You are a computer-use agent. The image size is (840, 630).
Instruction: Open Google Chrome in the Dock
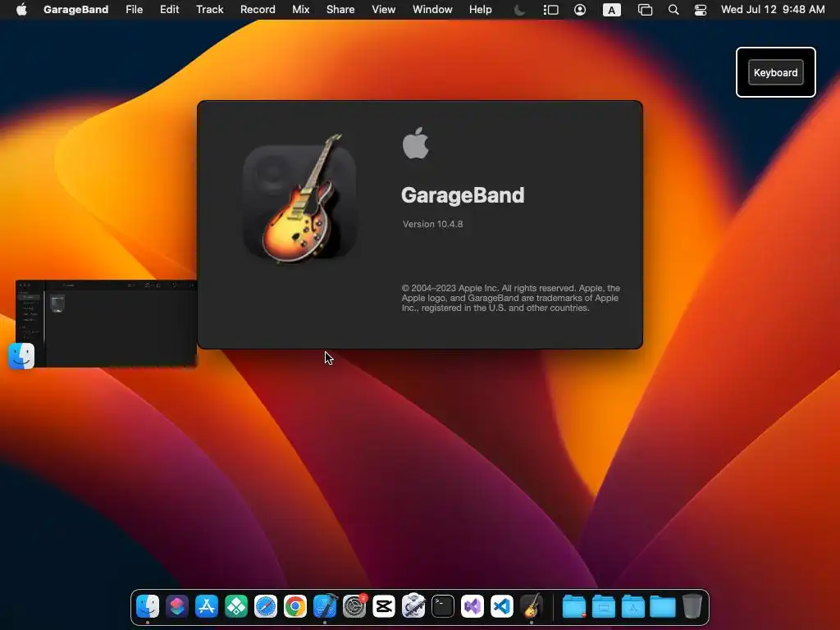click(x=295, y=606)
